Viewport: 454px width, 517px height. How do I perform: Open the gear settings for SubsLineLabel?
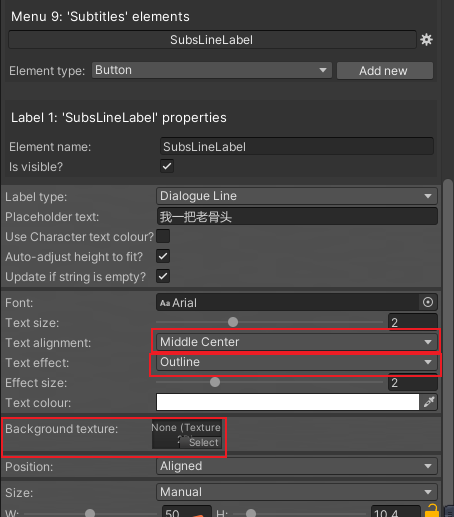(x=426, y=40)
